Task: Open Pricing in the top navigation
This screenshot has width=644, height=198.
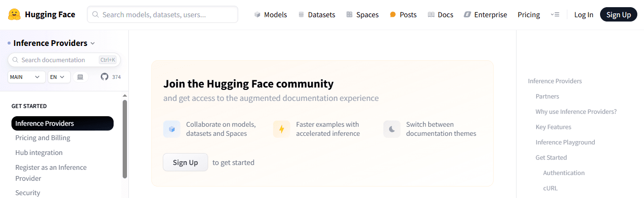Action: tap(529, 14)
